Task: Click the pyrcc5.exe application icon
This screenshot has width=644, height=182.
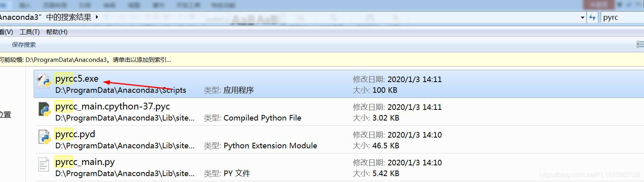Action: tap(44, 81)
